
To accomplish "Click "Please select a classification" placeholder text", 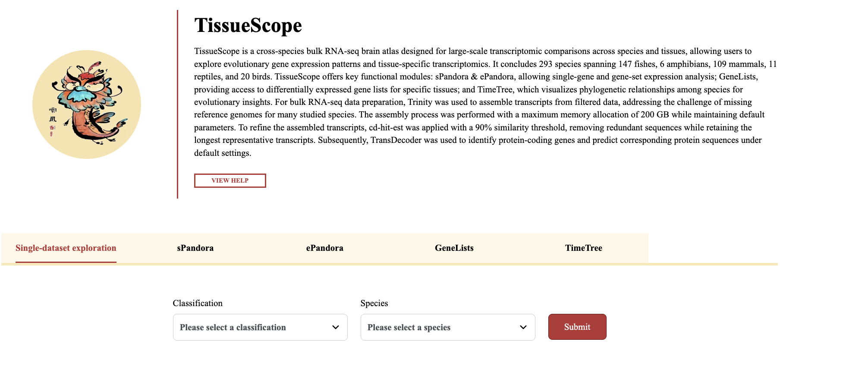I will (x=233, y=327).
